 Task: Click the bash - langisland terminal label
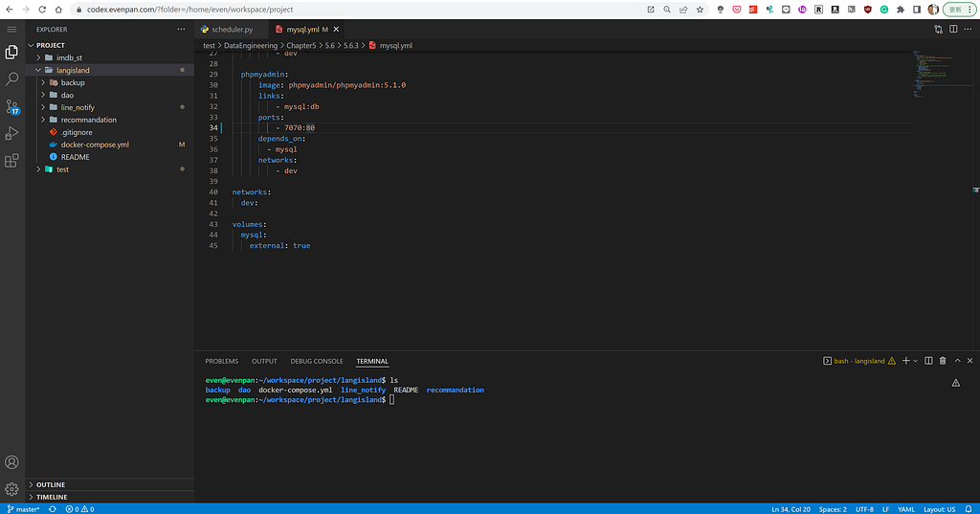click(x=859, y=361)
